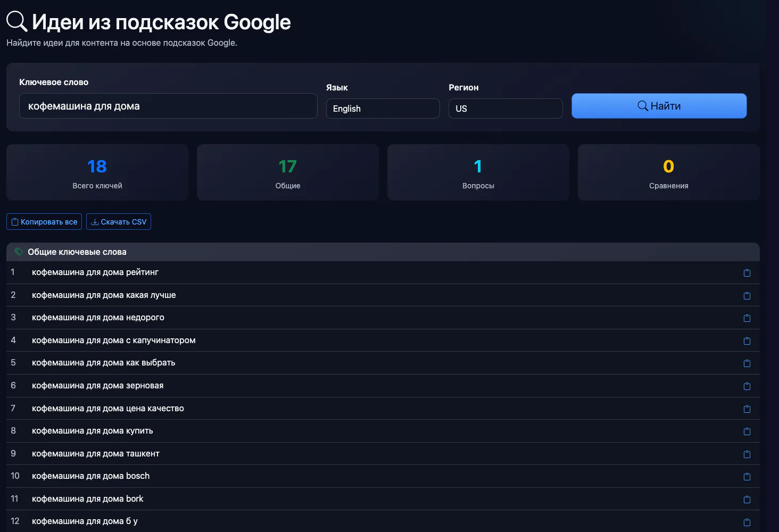
Task: Copy row 2 "какая лучше" clipboard icon
Action: pyautogui.click(x=747, y=296)
